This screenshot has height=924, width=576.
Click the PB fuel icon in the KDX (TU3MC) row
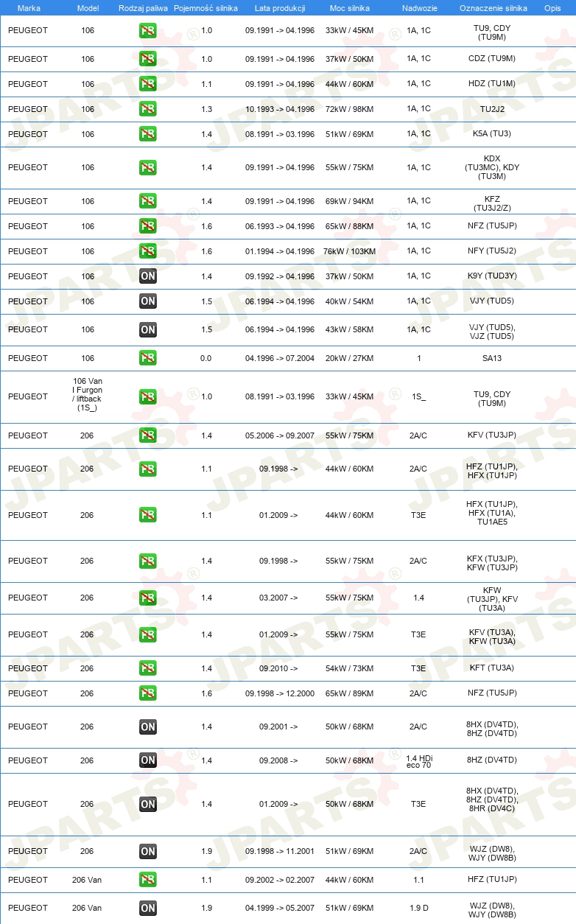[148, 167]
